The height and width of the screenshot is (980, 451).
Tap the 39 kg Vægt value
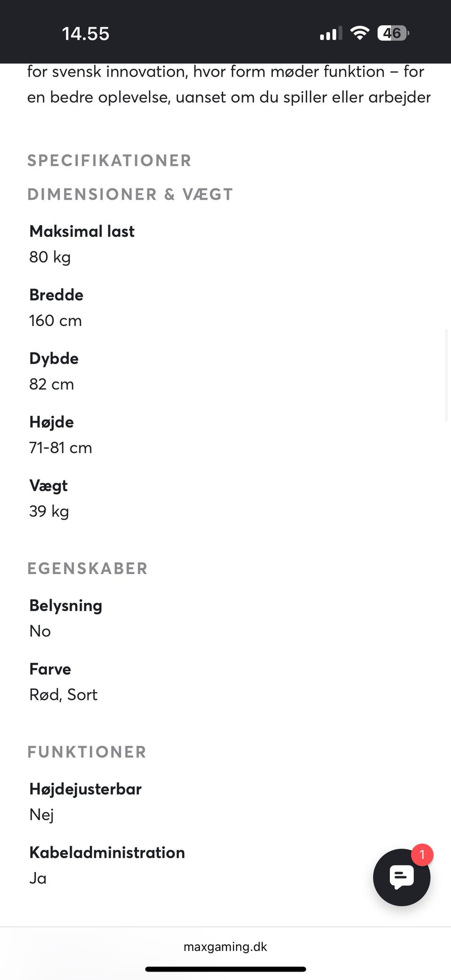pyautogui.click(x=49, y=511)
